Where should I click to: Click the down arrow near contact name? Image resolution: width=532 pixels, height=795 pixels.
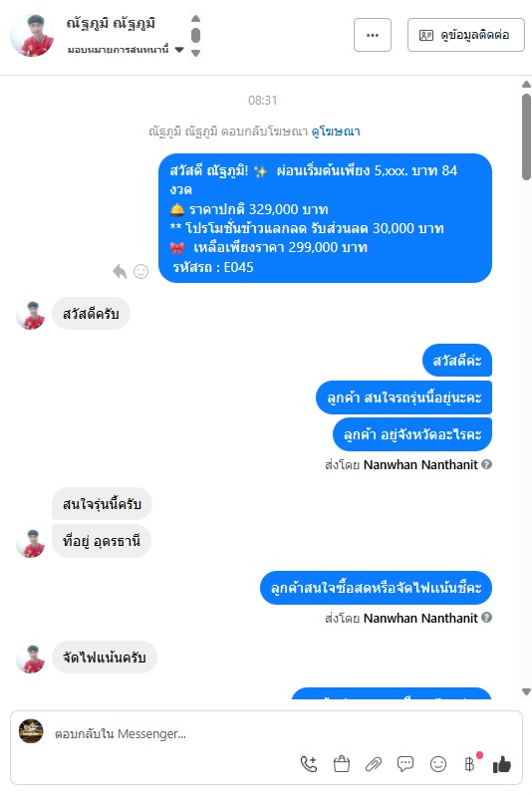(x=195, y=53)
